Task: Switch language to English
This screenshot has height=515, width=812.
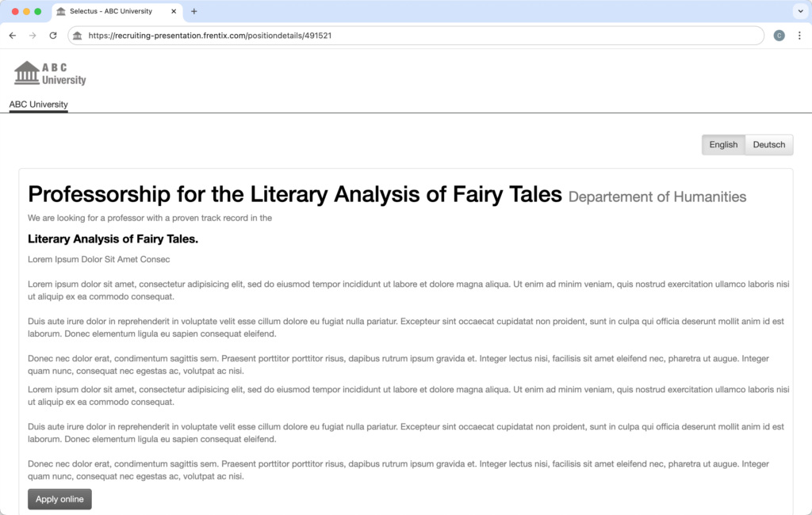Action: click(x=723, y=145)
